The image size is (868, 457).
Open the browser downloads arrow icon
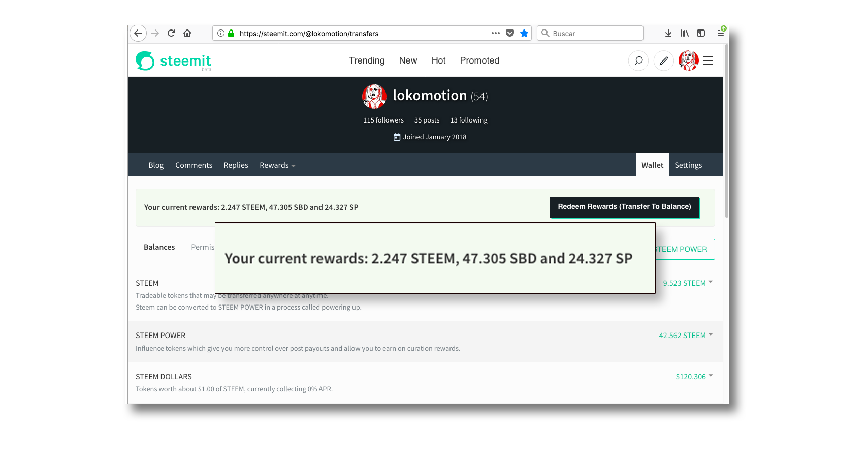668,33
